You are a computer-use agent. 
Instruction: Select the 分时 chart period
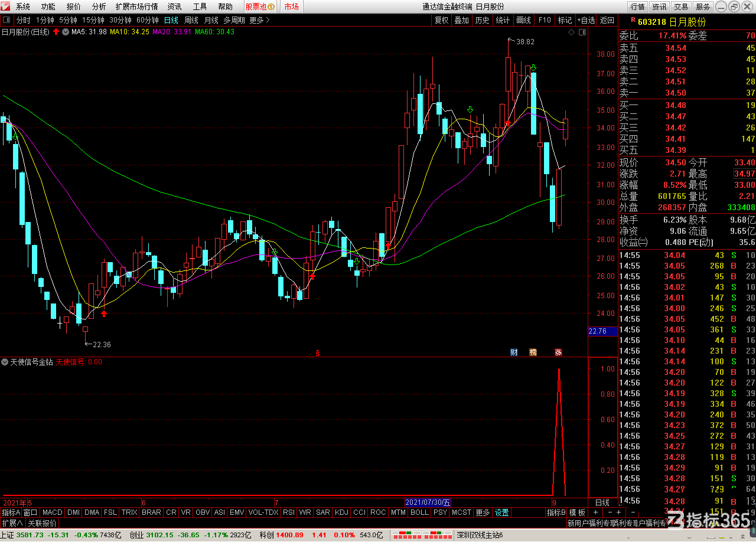[23, 20]
